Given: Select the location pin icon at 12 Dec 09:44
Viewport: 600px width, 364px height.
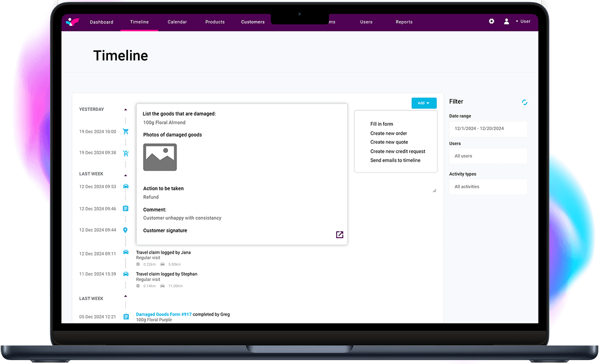Looking at the screenshot, I should (x=125, y=230).
